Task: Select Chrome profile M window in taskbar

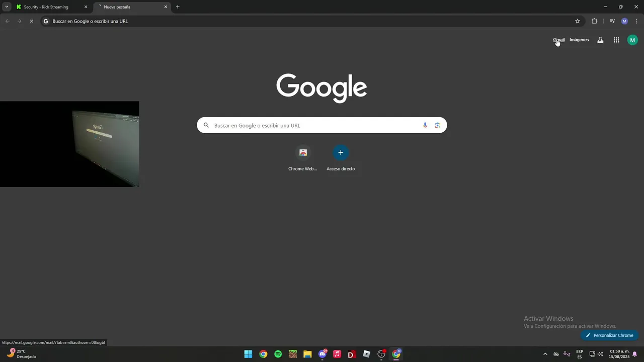Action: click(396, 354)
